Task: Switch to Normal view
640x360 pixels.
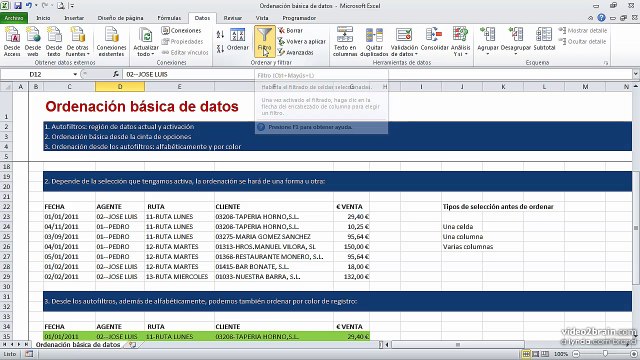Action: coord(527,354)
